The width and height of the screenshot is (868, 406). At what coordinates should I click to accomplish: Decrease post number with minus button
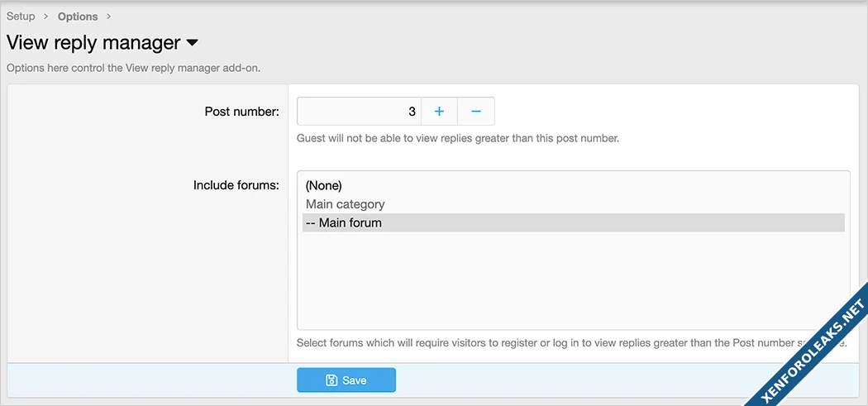pyautogui.click(x=476, y=112)
